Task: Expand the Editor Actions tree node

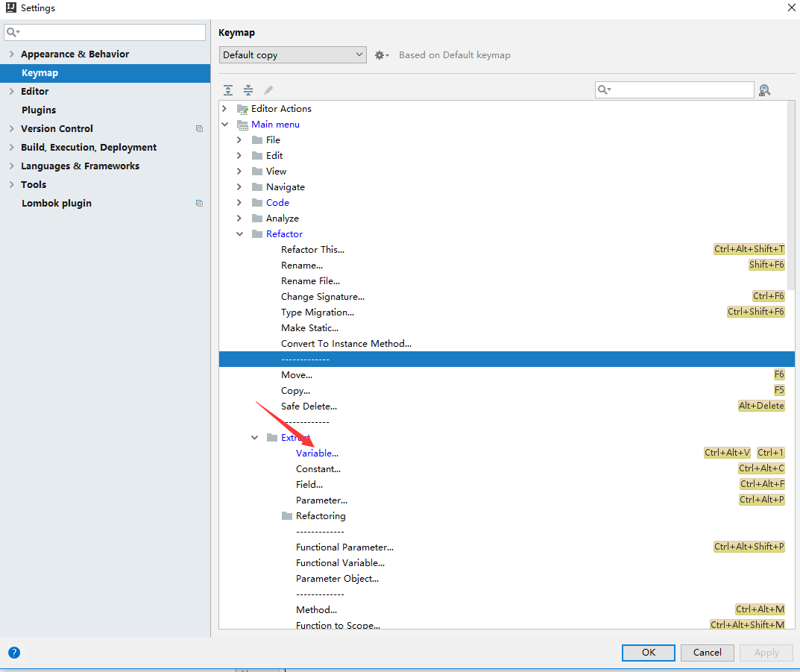Action: coord(224,109)
